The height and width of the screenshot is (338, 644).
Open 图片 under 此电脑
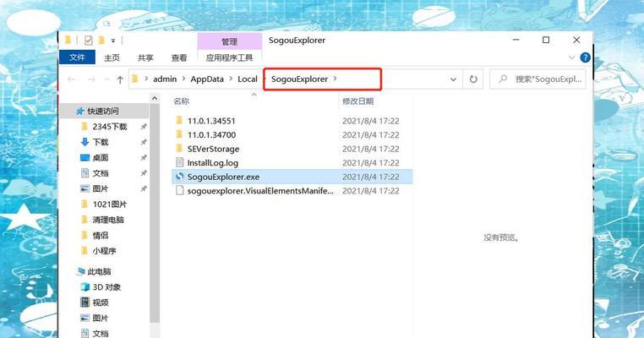coord(101,318)
